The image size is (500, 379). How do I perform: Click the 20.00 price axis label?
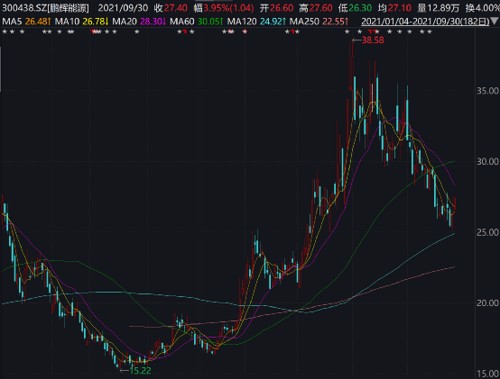click(487, 303)
